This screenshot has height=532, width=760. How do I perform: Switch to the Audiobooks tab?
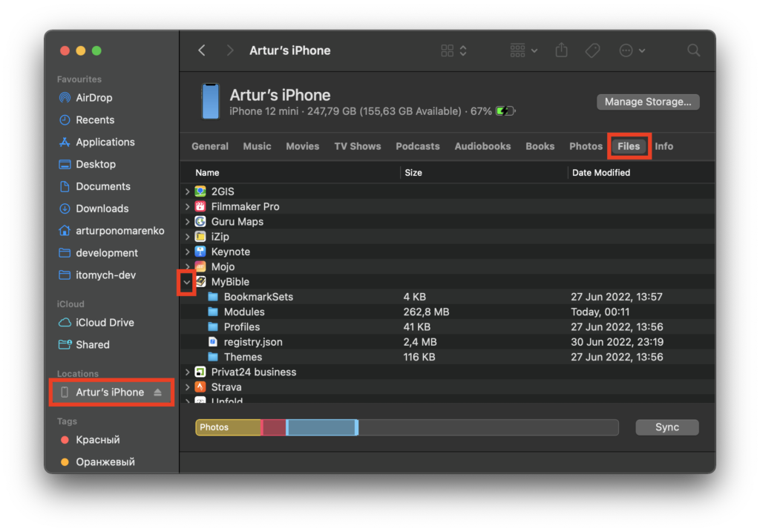tap(482, 146)
